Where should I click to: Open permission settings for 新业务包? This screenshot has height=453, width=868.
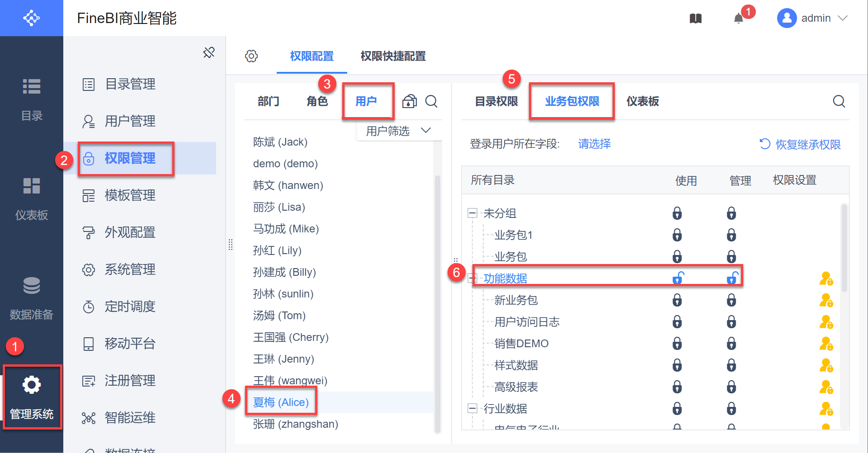pos(826,300)
